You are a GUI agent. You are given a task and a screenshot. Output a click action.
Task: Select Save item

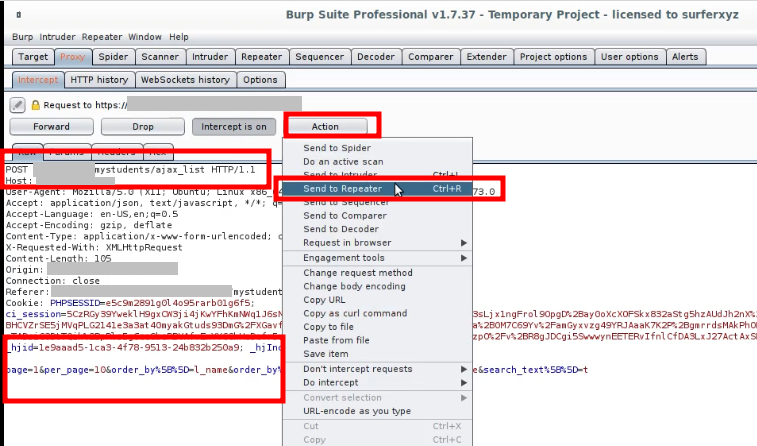(x=377, y=354)
